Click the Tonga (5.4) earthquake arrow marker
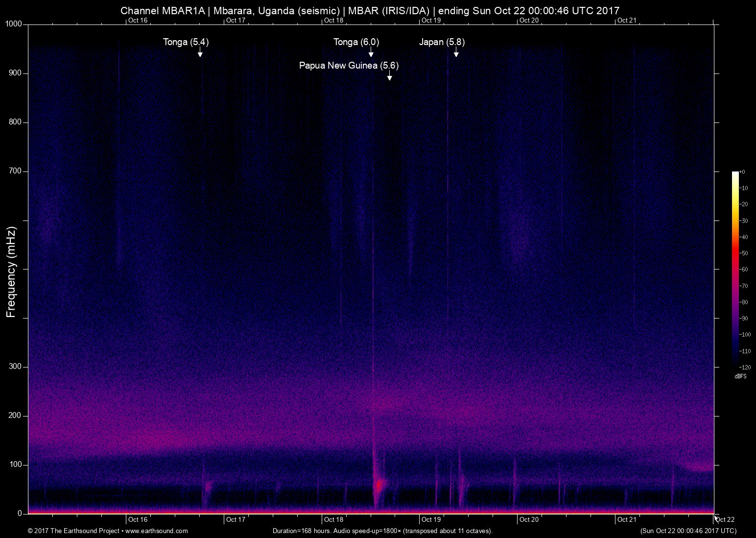 [200, 54]
